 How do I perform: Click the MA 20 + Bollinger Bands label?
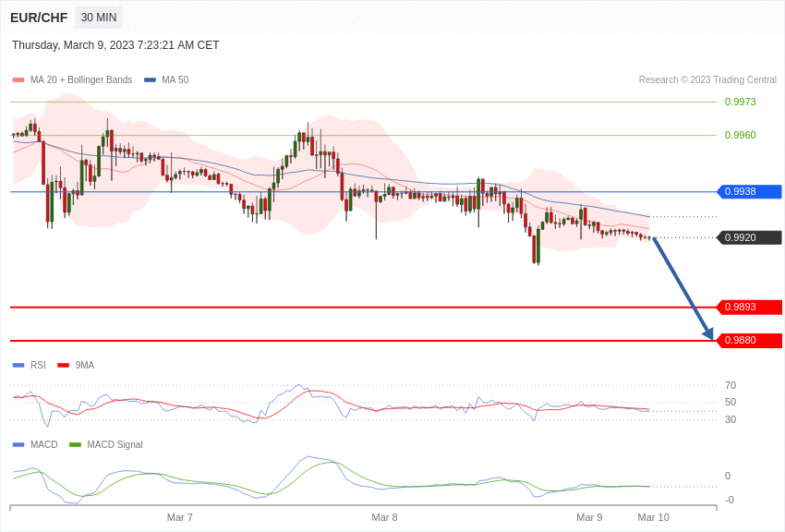tap(81, 79)
